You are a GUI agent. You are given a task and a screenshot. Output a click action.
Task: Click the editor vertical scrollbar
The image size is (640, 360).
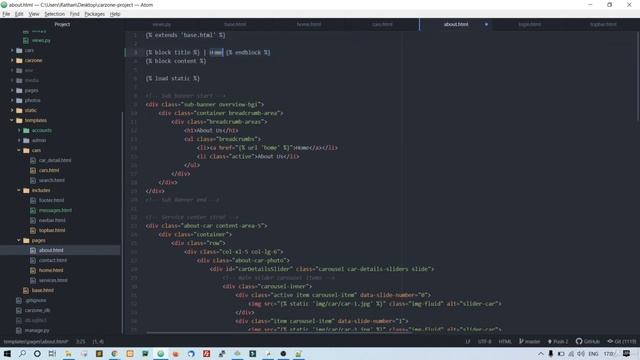[638, 76]
